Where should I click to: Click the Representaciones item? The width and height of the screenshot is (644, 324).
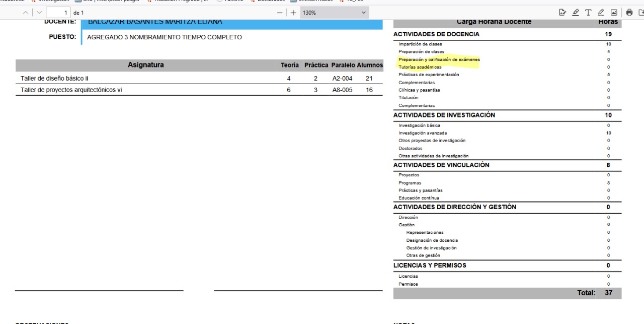coord(425,232)
